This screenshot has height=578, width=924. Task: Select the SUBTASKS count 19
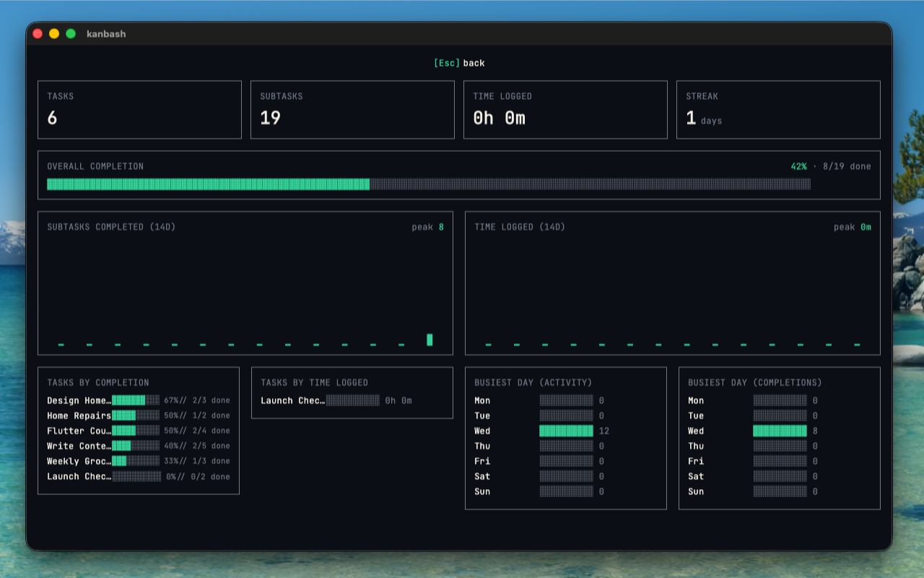click(271, 118)
